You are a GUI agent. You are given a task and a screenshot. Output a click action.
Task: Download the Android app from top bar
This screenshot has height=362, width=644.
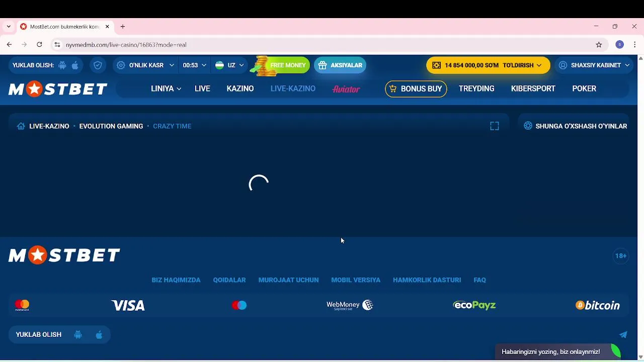(x=62, y=65)
